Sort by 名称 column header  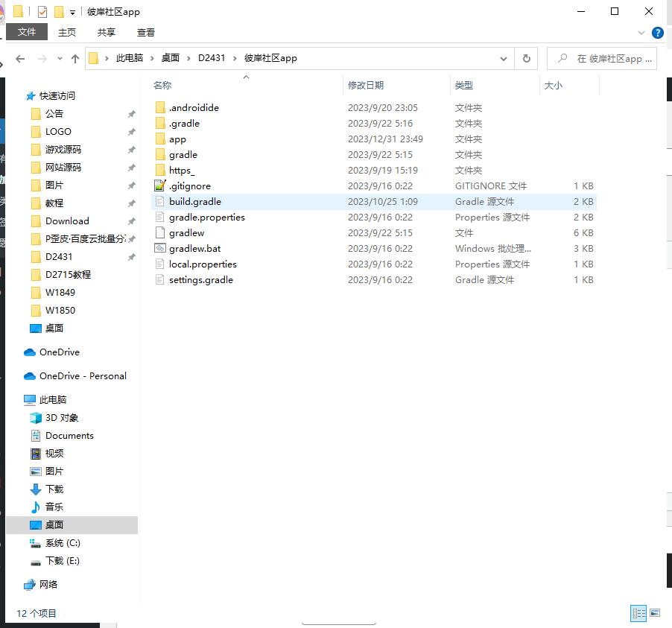pyautogui.click(x=246, y=86)
